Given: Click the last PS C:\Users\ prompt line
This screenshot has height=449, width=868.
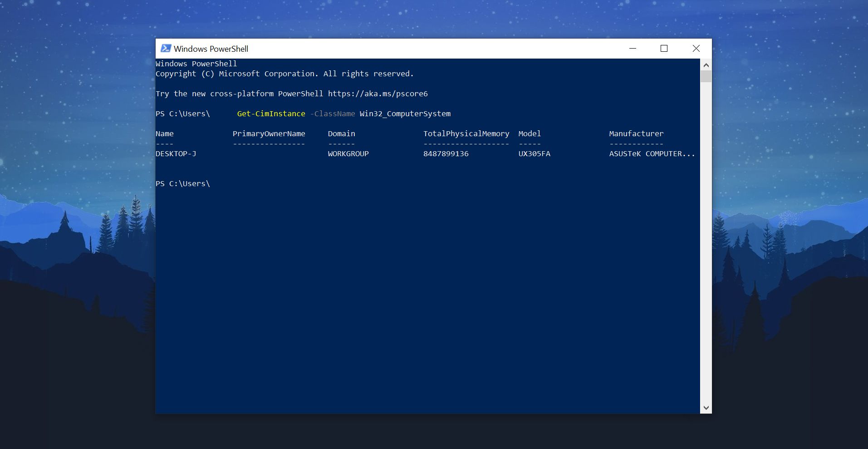Looking at the screenshot, I should [183, 183].
